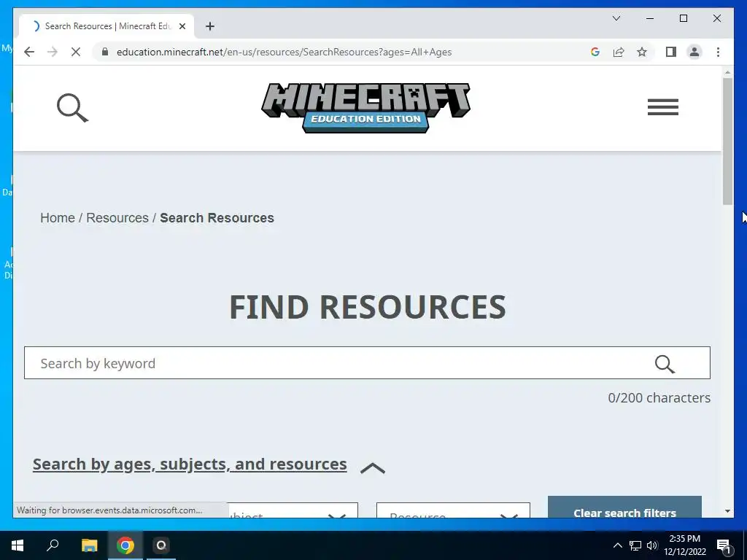747x560 pixels.
Task: Go to Resources breadcrumb link
Action: click(x=117, y=218)
